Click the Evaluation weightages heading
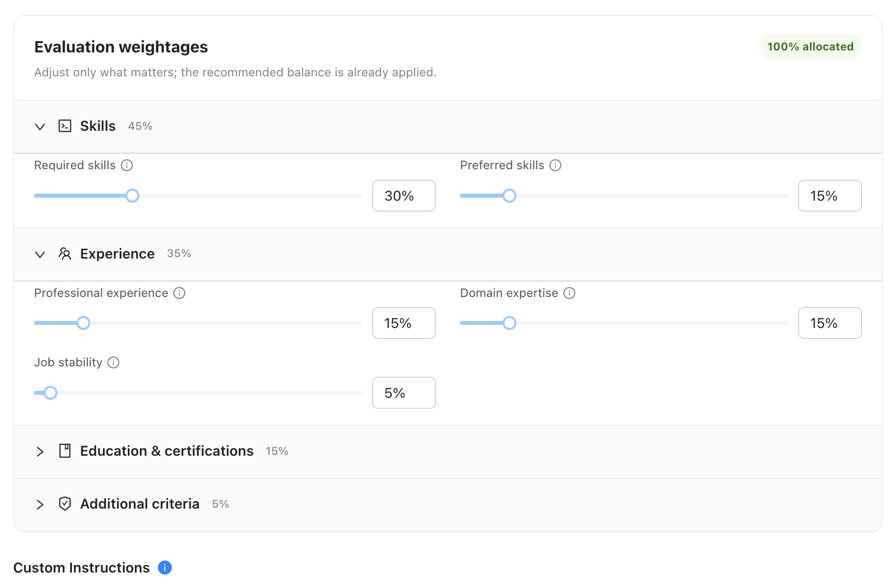 coord(121,47)
